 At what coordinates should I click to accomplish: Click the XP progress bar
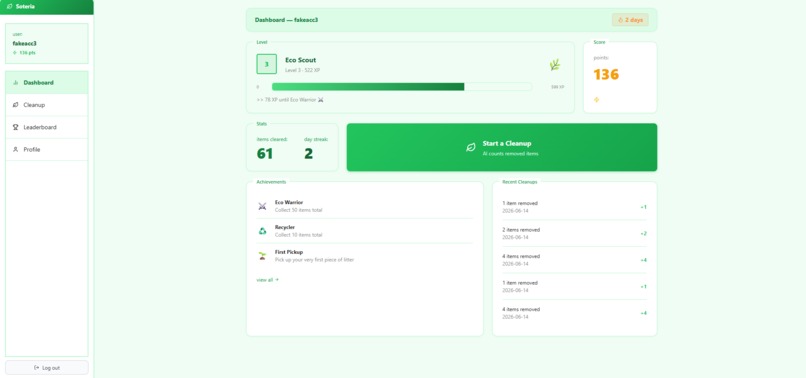401,87
